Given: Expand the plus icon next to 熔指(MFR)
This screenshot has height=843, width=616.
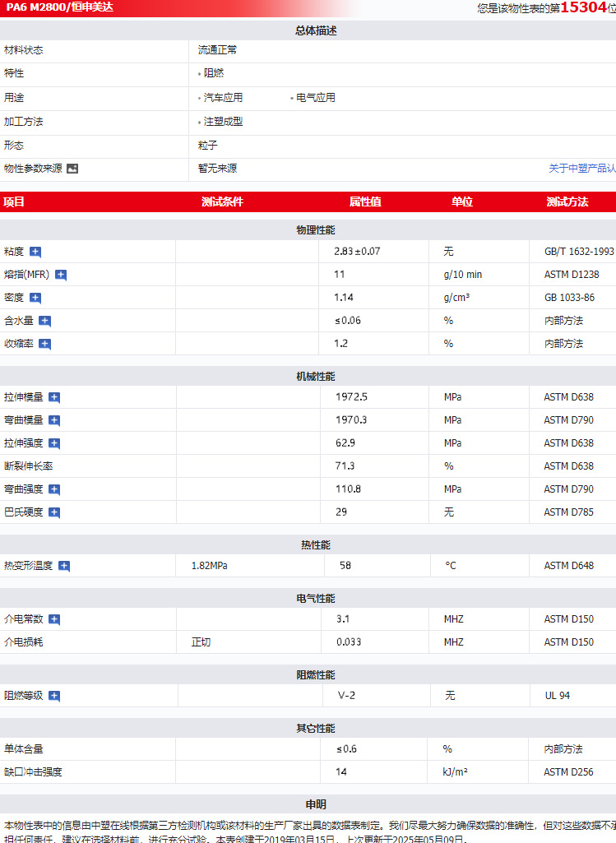Looking at the screenshot, I should 61,275.
